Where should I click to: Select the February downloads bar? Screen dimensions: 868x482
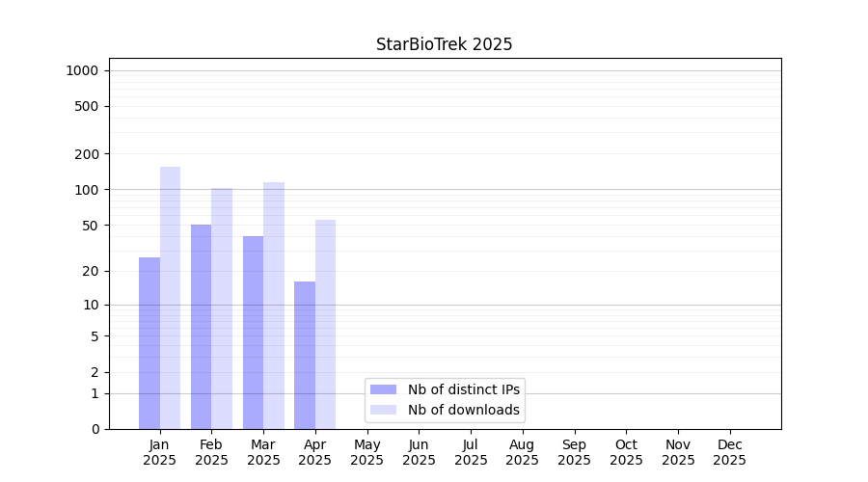[x=222, y=308]
